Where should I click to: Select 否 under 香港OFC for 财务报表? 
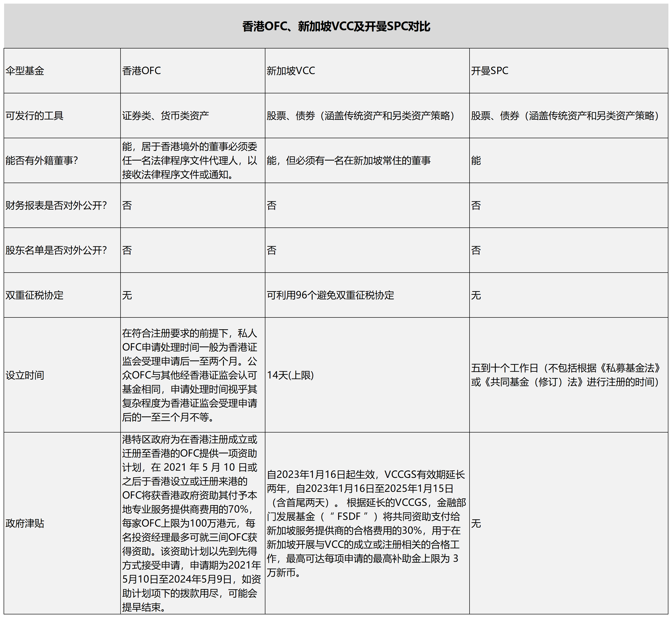coord(193,205)
